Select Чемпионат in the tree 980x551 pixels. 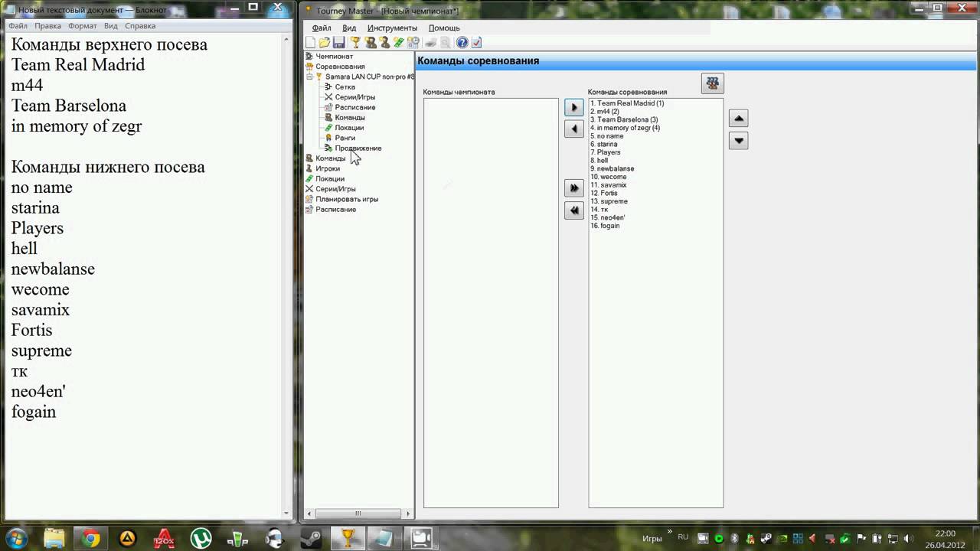(334, 57)
